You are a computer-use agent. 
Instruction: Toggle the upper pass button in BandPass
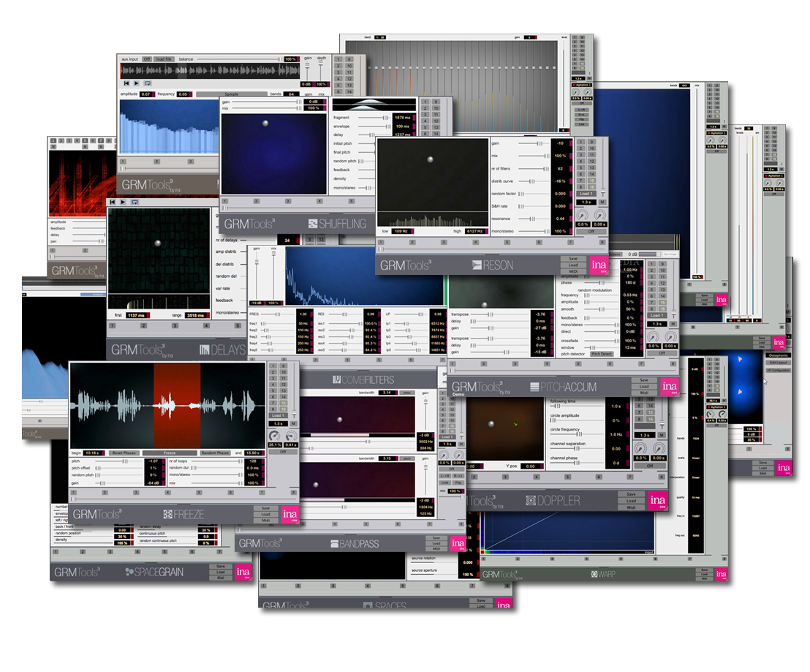pyautogui.click(x=407, y=393)
